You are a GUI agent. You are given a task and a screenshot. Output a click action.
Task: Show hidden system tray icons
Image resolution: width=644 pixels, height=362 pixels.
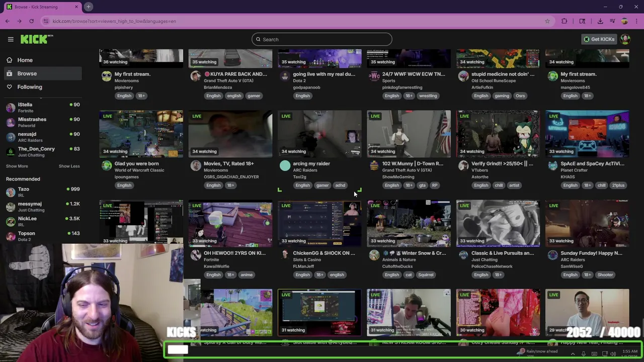[x=573, y=354]
